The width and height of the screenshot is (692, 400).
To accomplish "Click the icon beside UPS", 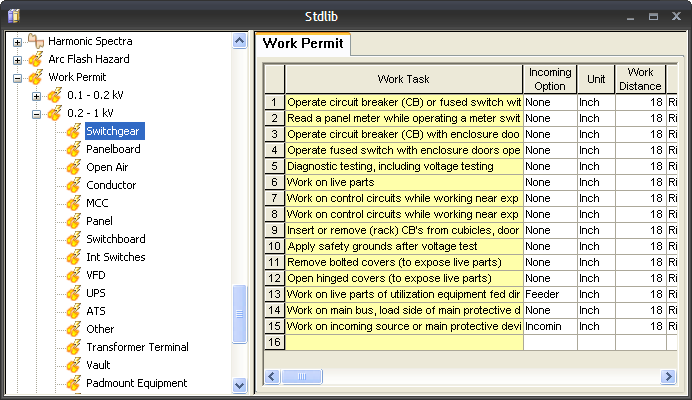I will tap(74, 293).
